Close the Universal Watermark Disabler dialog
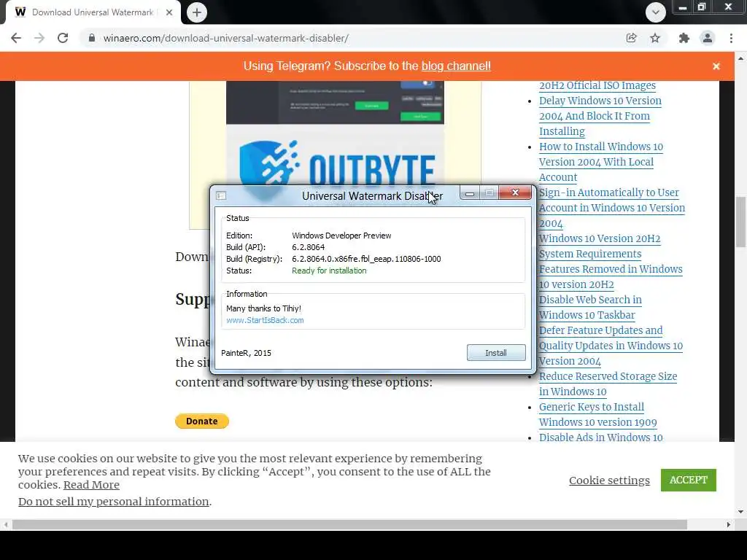The image size is (747, 560). click(x=515, y=192)
